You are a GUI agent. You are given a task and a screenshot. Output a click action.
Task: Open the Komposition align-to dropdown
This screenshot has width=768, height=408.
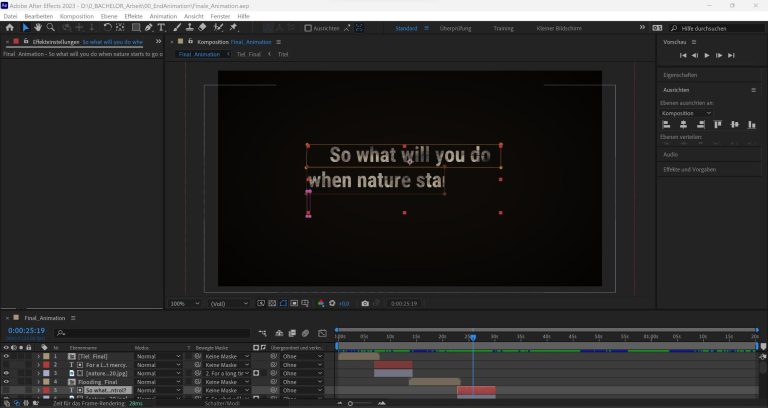pyautogui.click(x=688, y=113)
